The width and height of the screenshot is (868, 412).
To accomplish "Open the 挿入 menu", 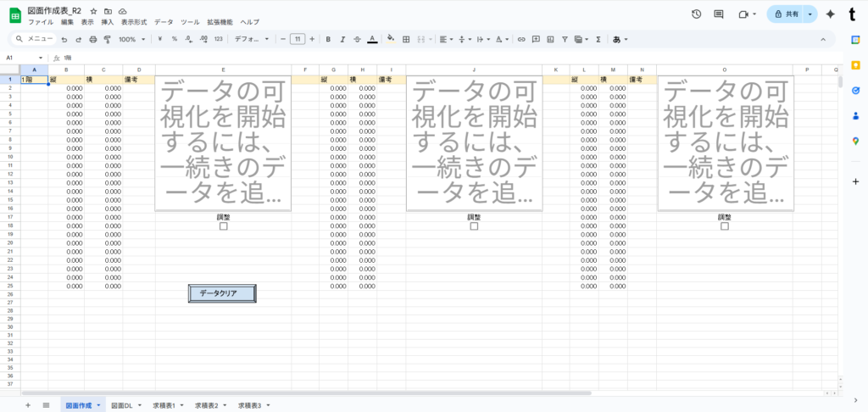I will 108,22.
